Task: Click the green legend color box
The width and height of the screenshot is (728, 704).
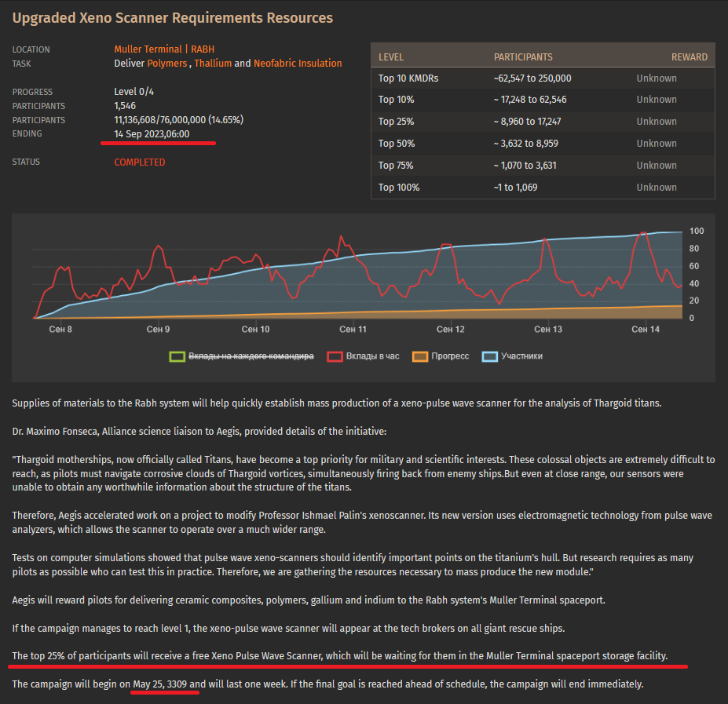Action: pyautogui.click(x=177, y=356)
